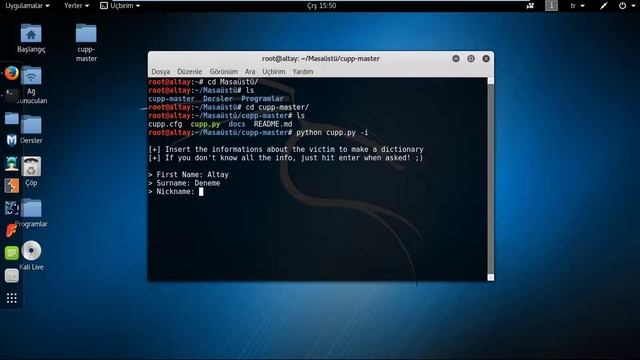Open Maltego from the dock
The image size is (640, 360).
pos(11,208)
